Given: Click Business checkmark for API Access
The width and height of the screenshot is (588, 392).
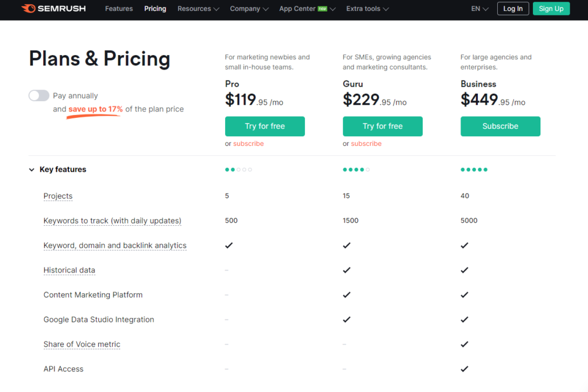Looking at the screenshot, I should 464,369.
